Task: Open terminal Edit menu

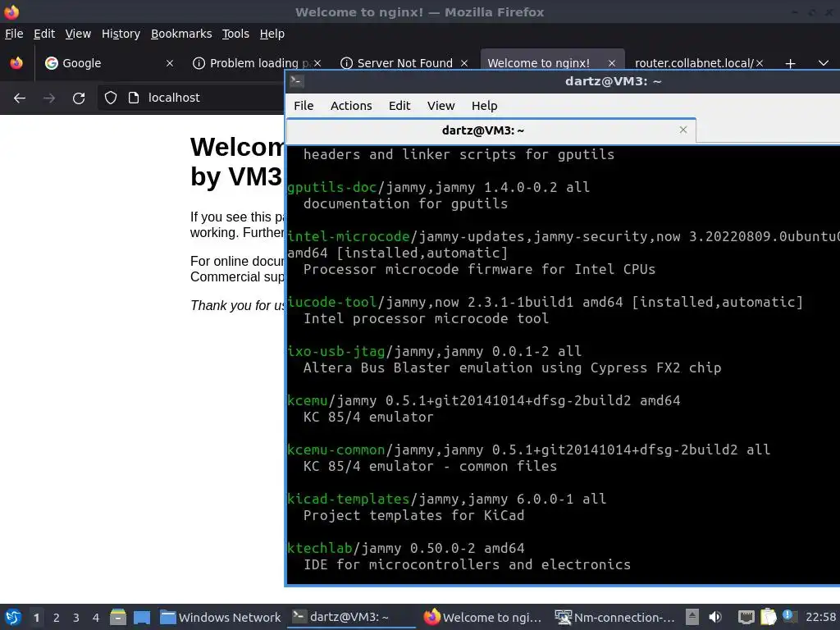Action: coord(399,106)
